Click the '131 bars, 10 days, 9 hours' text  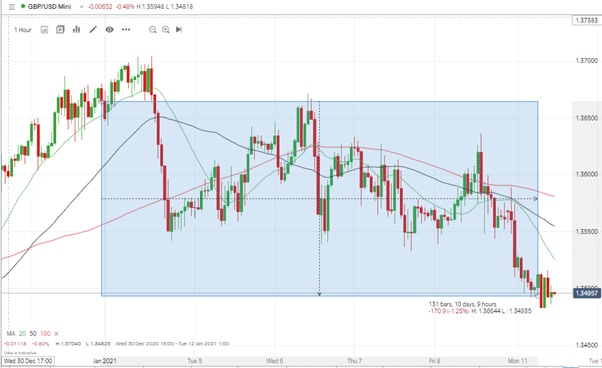pos(462,304)
